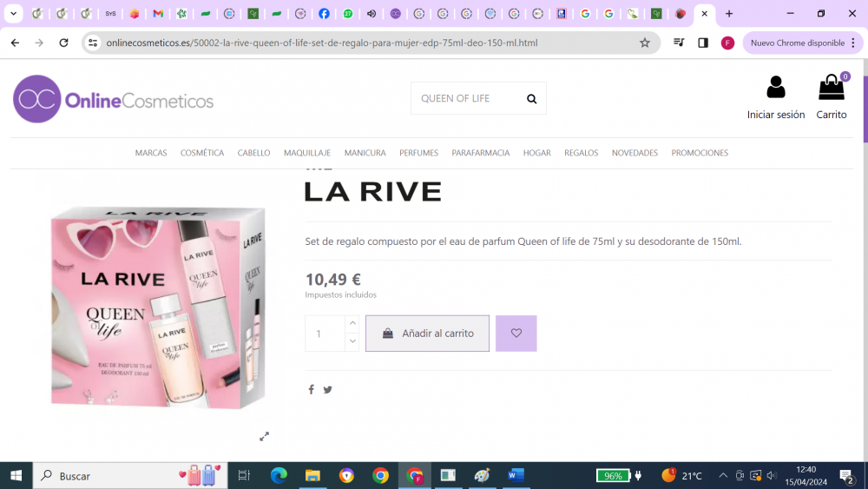Click the taskbar Buscar search box
Viewport: 868px width, 489px height.
tap(130, 476)
